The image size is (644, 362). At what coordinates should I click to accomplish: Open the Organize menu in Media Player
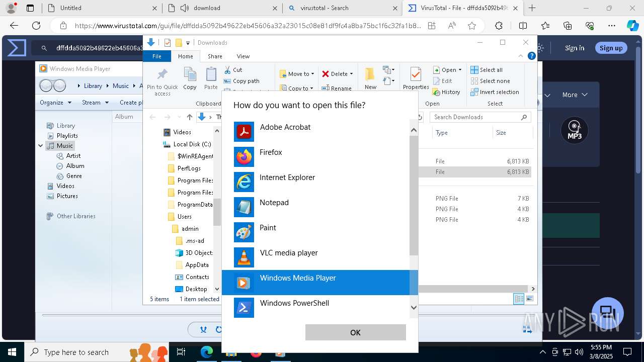[56, 103]
